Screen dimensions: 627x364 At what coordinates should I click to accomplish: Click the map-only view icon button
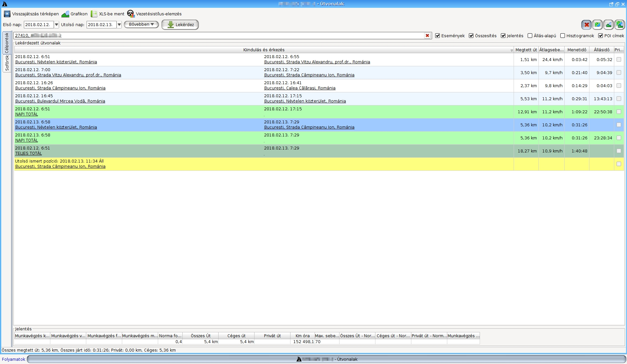click(x=598, y=25)
